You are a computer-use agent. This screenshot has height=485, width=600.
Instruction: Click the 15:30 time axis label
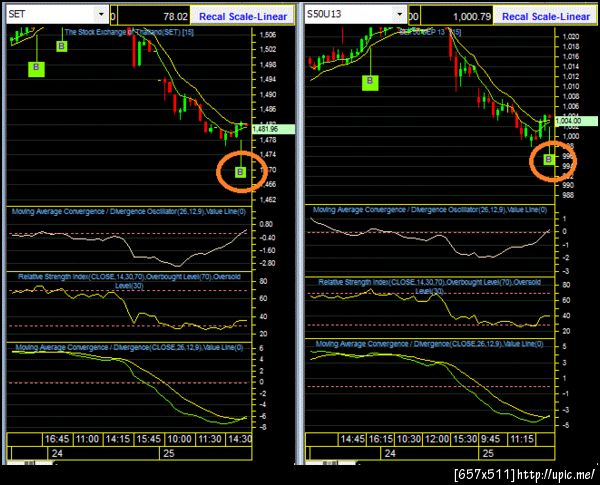465,439
